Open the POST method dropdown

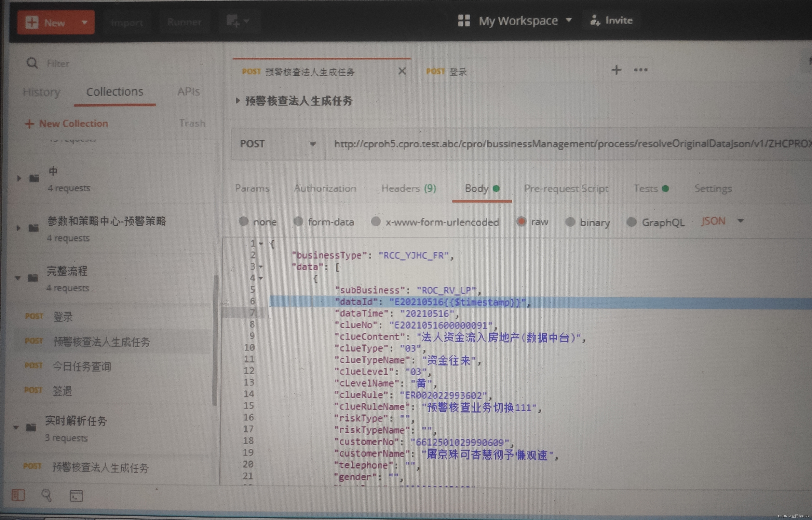tap(278, 144)
